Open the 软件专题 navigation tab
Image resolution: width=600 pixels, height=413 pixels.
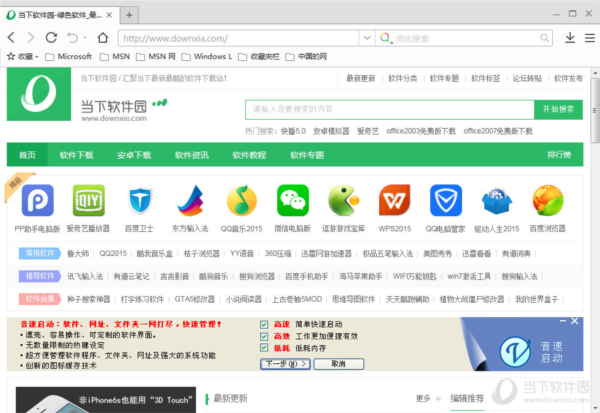307,155
